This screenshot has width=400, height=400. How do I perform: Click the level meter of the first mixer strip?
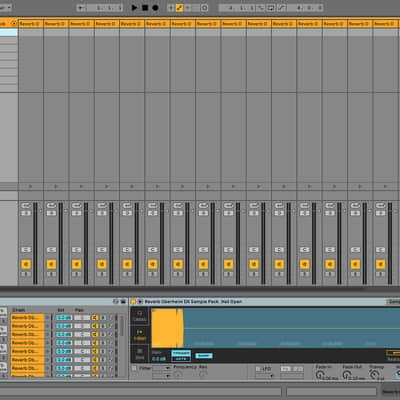point(35,243)
